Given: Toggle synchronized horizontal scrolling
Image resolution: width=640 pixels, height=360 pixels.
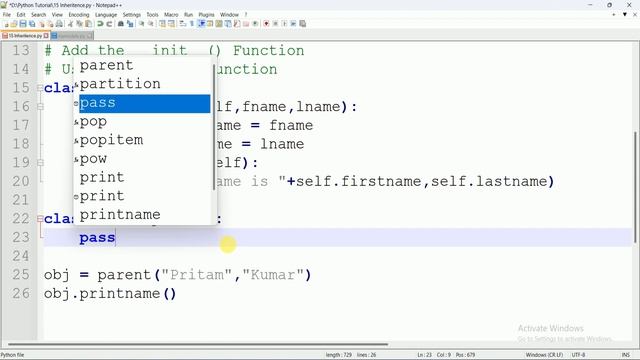Looking at the screenshot, I should pyautogui.click(x=171, y=24).
